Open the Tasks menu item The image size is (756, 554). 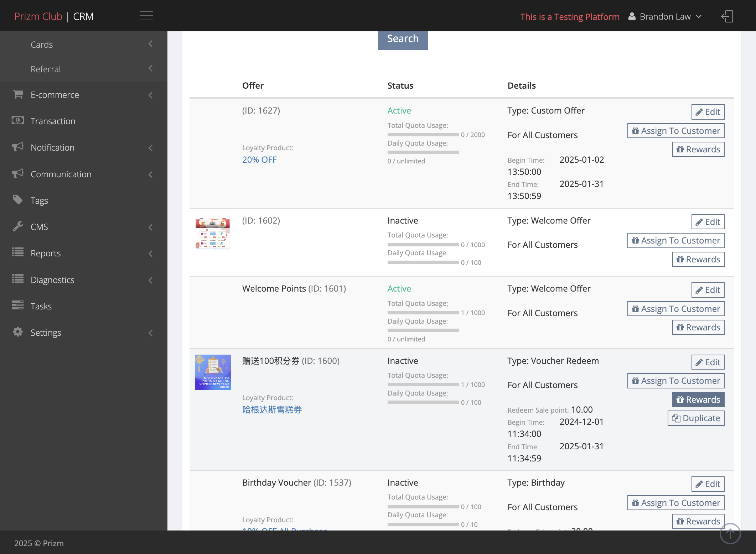click(x=84, y=306)
